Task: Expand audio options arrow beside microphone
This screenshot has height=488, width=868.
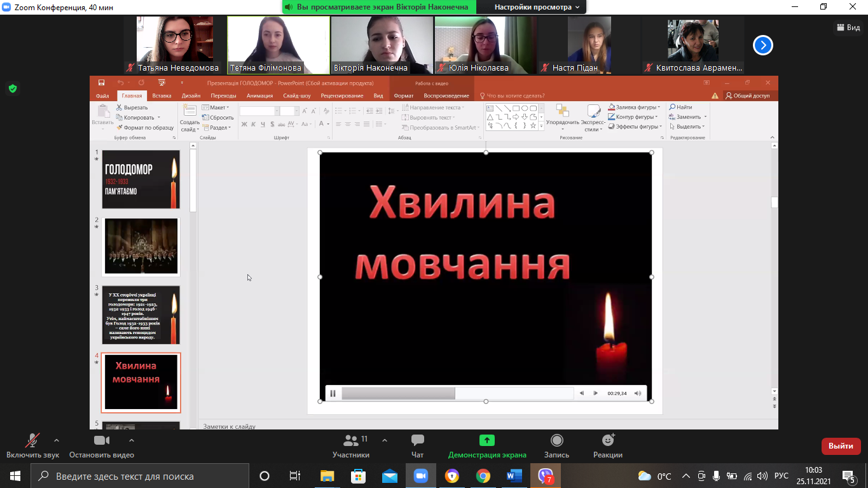Action: 57,440
